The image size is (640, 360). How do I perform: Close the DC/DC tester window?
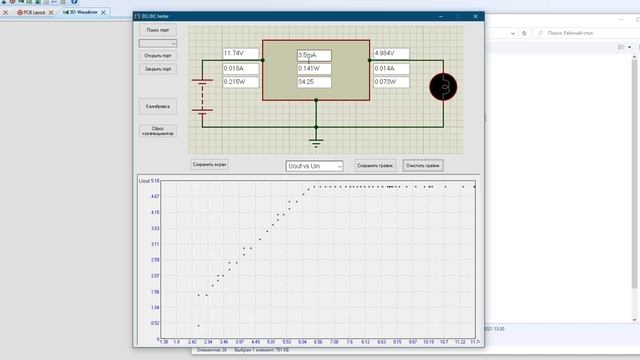(x=475, y=16)
